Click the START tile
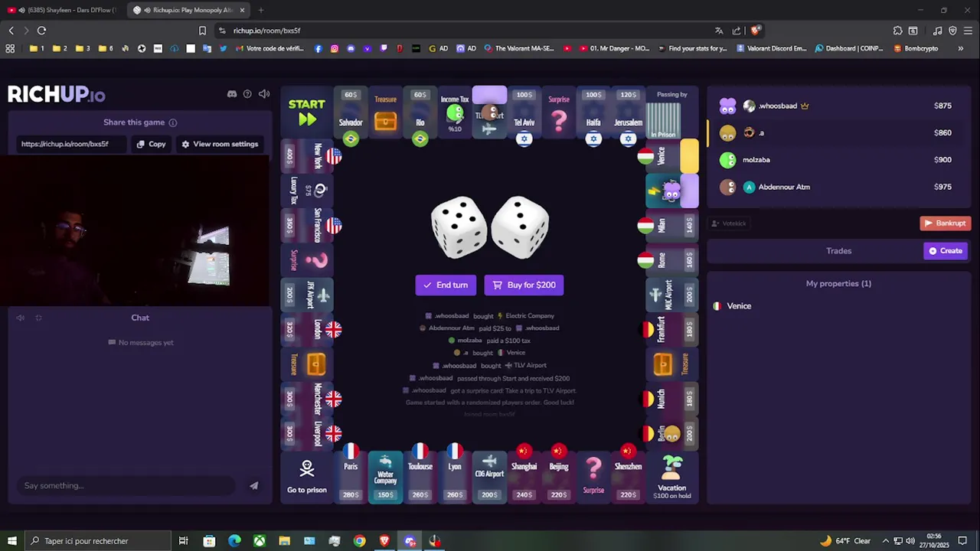Image resolution: width=980 pixels, height=551 pixels. tap(306, 112)
